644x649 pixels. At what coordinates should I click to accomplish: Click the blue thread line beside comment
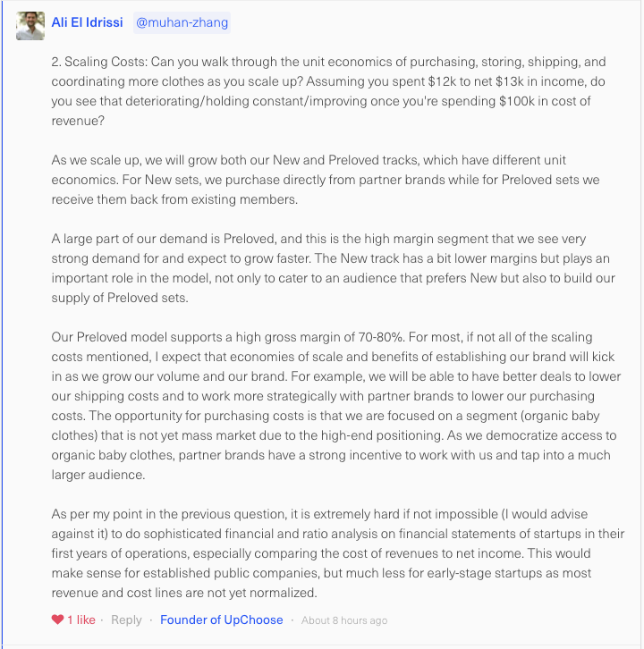click(2, 323)
